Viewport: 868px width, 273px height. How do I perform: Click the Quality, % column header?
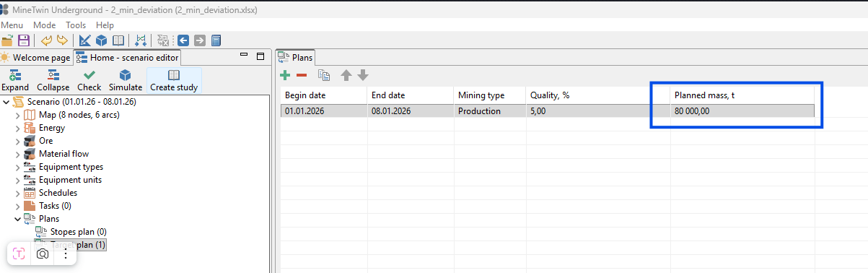point(597,95)
